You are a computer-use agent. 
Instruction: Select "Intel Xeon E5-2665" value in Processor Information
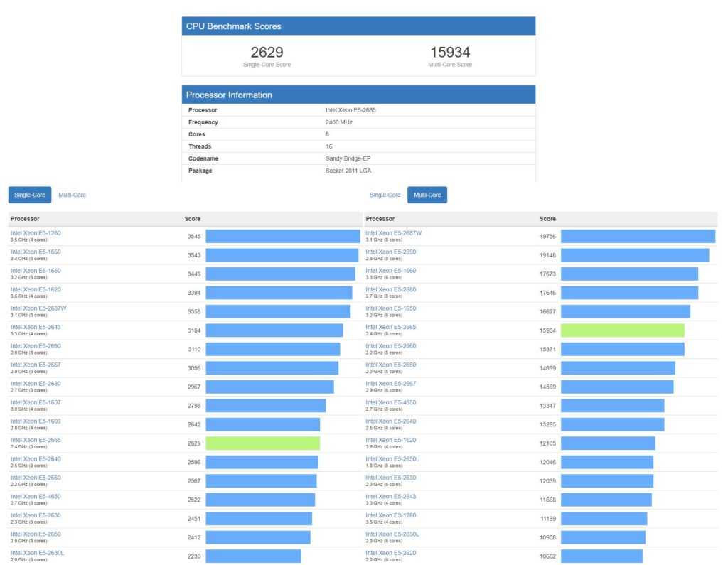350,110
